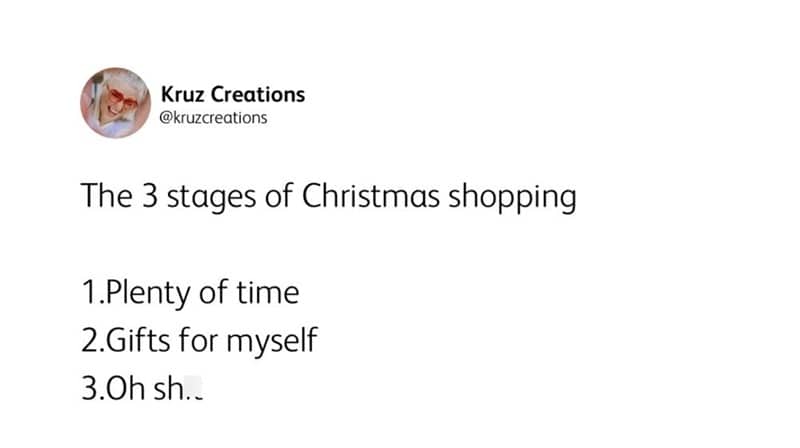This screenshot has height=448, width=800.
Task: Click the @kruzcreations handle
Action: pos(214,118)
